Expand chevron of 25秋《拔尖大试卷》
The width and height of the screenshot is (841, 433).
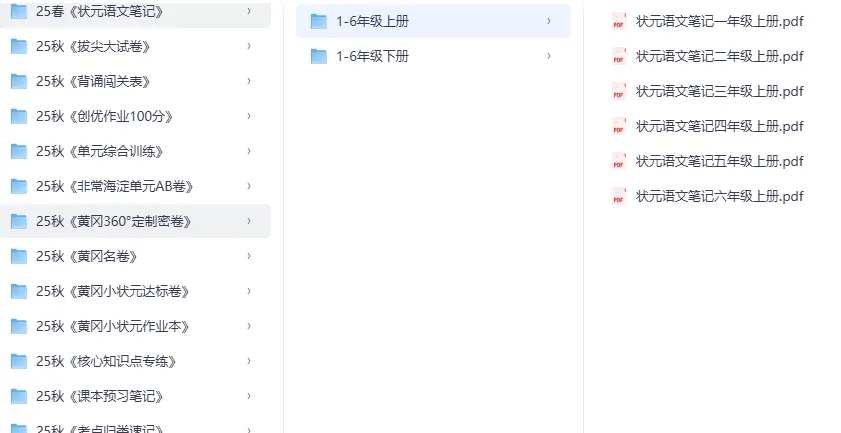249,46
